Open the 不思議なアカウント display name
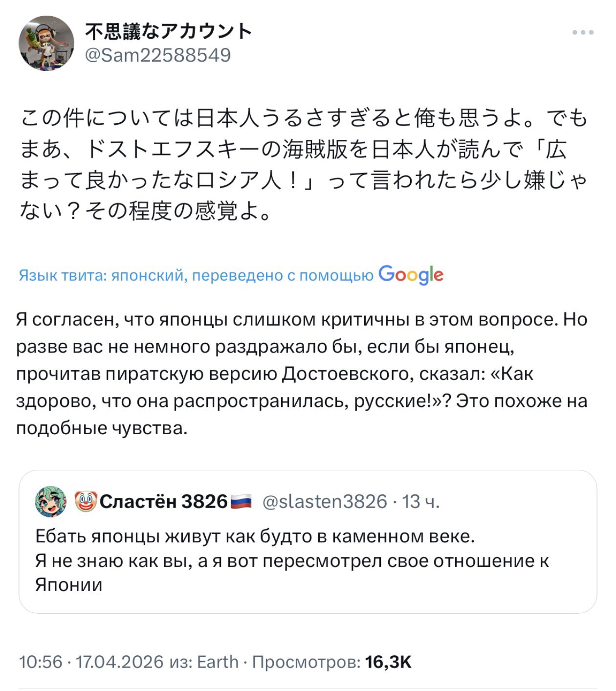Screen dimensions: 616x691 169,31
